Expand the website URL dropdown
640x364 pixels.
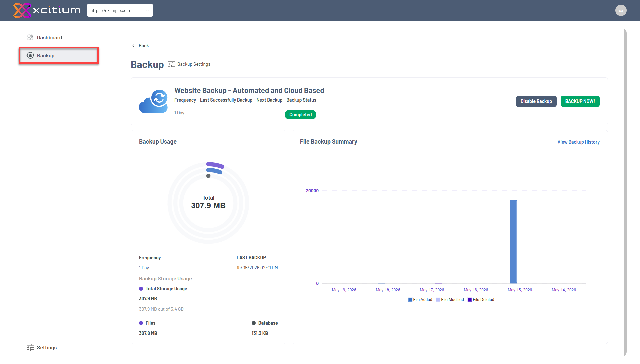tap(120, 10)
